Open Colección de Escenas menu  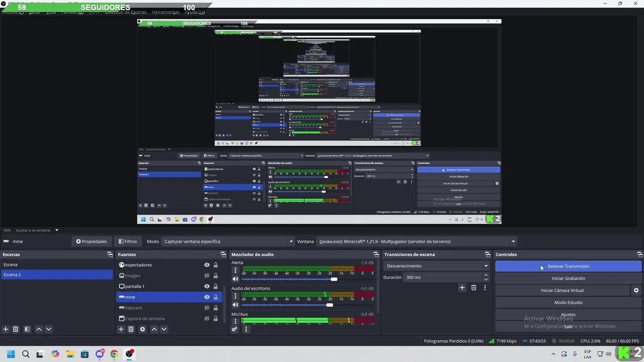(125, 12)
